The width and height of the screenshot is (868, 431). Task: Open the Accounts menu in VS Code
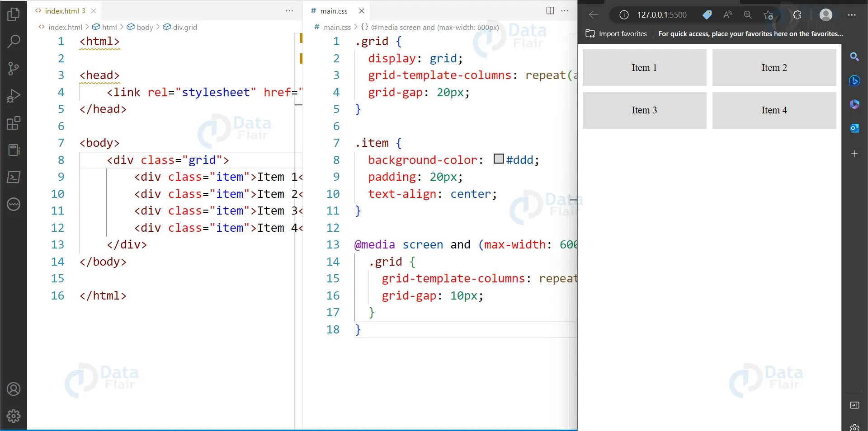point(14,389)
